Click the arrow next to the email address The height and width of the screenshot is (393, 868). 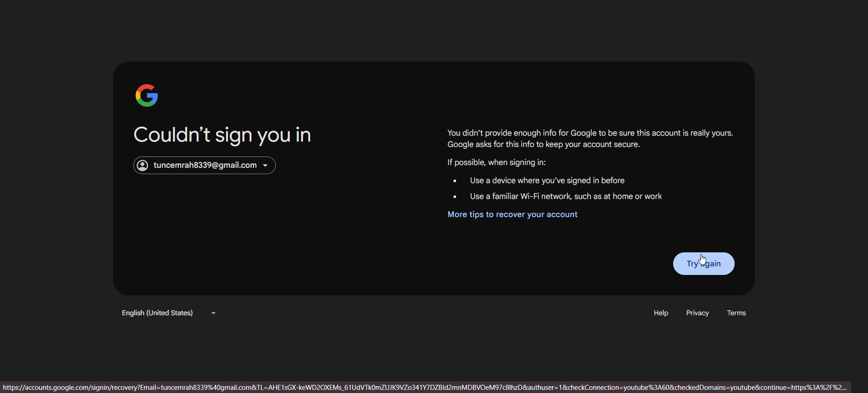click(265, 166)
